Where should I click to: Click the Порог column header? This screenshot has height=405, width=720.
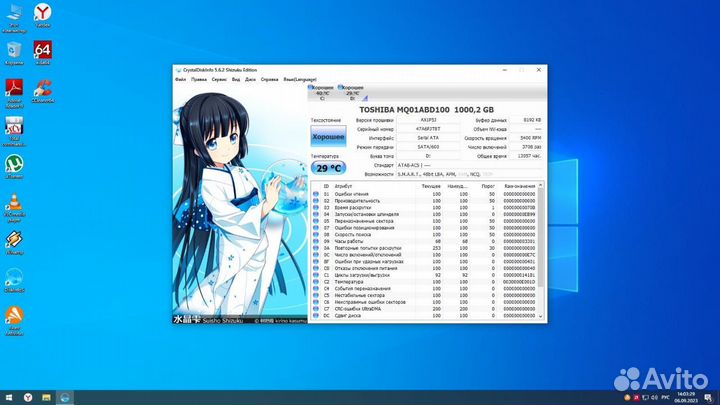click(x=488, y=186)
